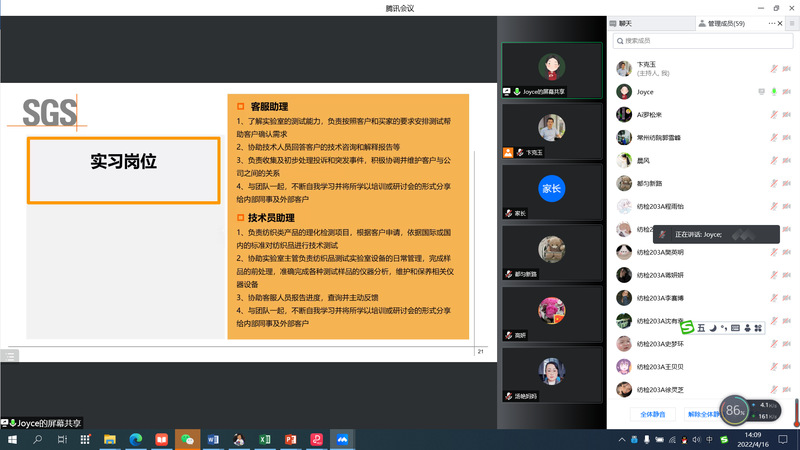Screen dimensions: 800x450
Task: Select member 纺检203A王贝贝 in the list
Action: (703, 367)
